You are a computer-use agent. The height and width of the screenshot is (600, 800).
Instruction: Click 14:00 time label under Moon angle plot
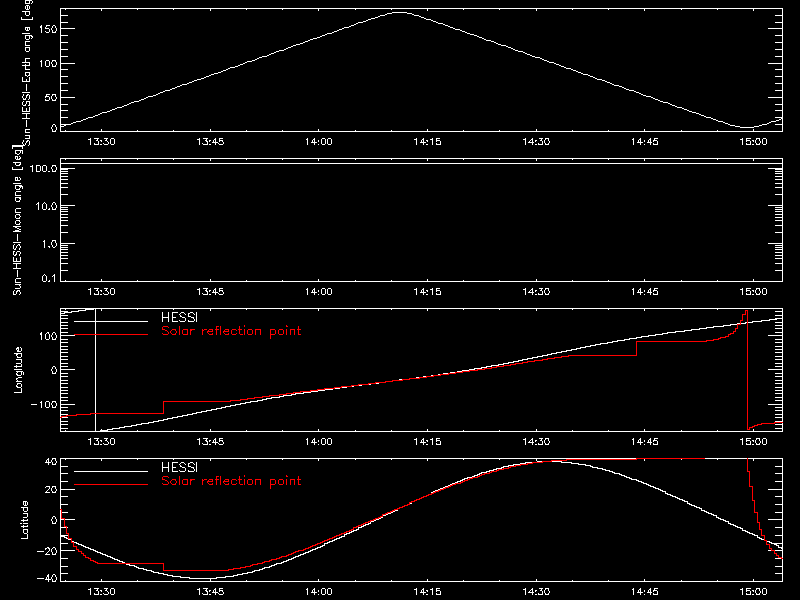318,291
